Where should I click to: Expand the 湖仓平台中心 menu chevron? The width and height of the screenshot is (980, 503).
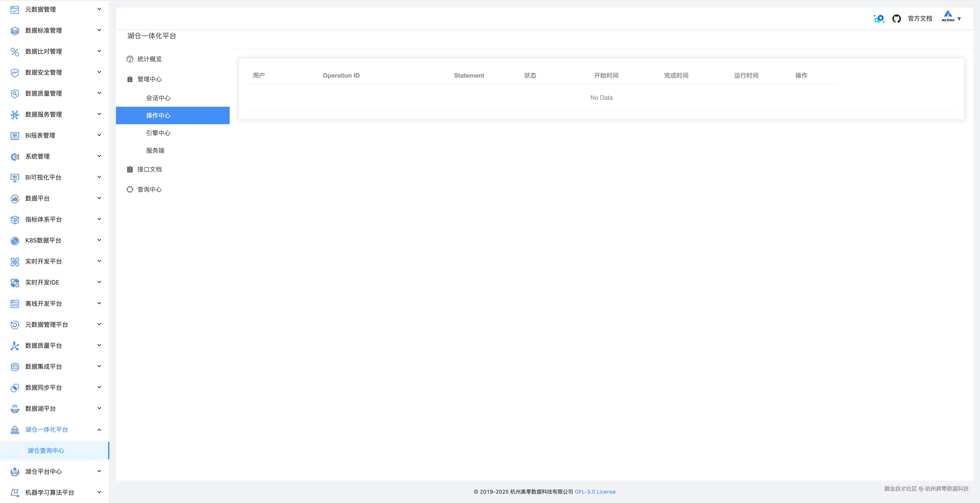[x=99, y=472]
